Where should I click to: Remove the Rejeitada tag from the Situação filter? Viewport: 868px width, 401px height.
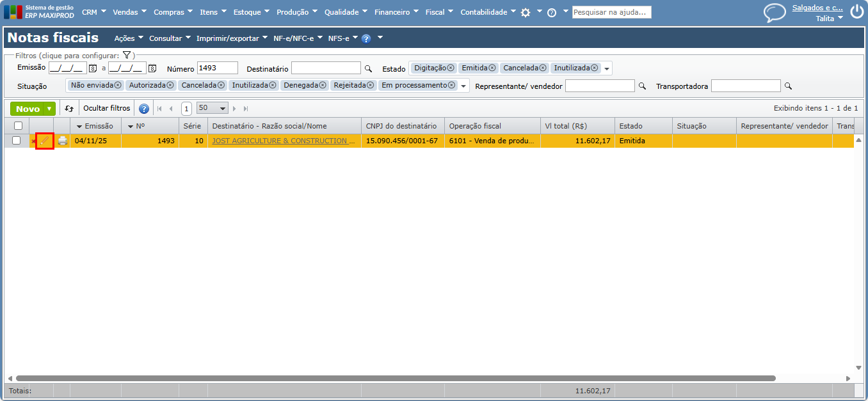pyautogui.click(x=371, y=85)
